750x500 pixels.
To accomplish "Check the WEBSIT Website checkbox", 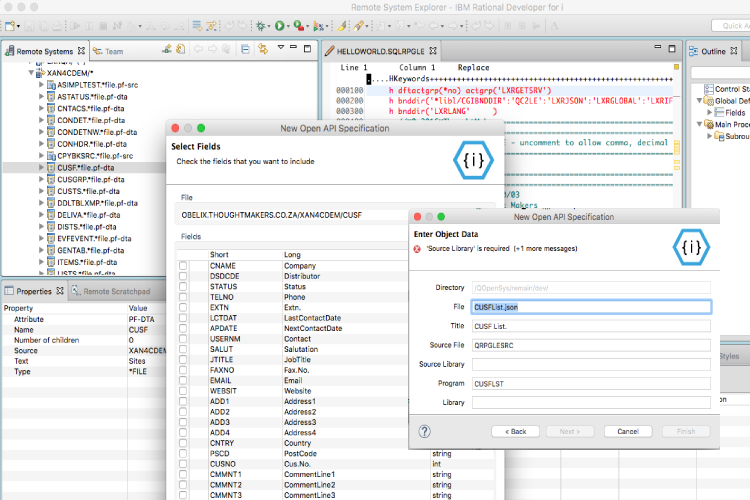I will click(183, 391).
